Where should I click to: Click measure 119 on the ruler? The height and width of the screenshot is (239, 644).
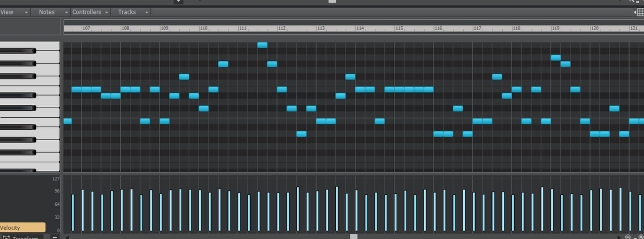(556, 28)
